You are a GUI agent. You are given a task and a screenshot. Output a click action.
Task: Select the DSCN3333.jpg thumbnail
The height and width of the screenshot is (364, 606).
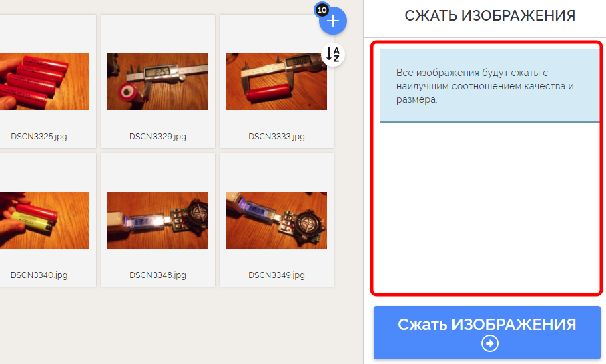276,81
